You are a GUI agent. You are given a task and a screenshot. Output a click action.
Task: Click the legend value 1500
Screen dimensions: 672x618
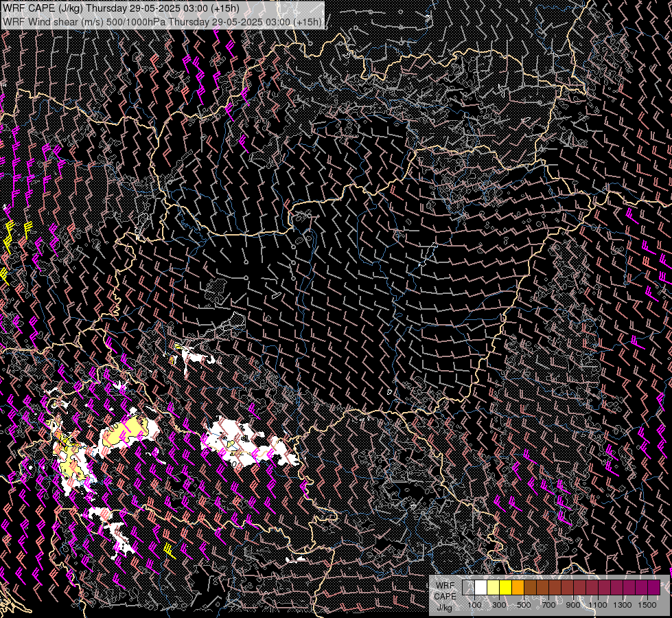tap(647, 605)
